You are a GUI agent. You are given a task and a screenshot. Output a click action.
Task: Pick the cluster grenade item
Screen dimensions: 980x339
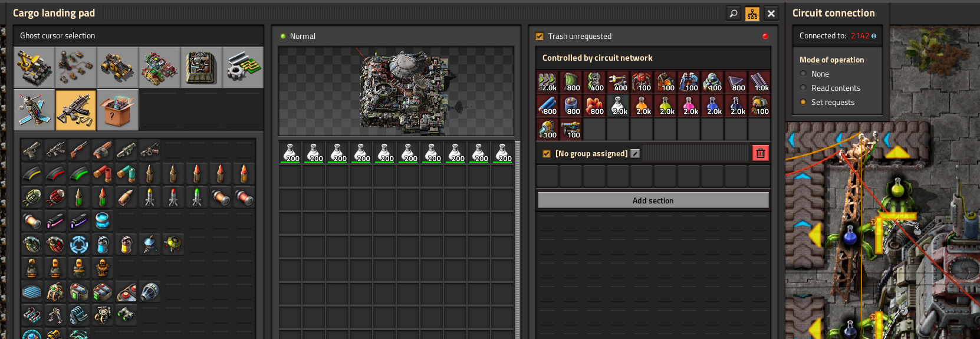coord(55,245)
